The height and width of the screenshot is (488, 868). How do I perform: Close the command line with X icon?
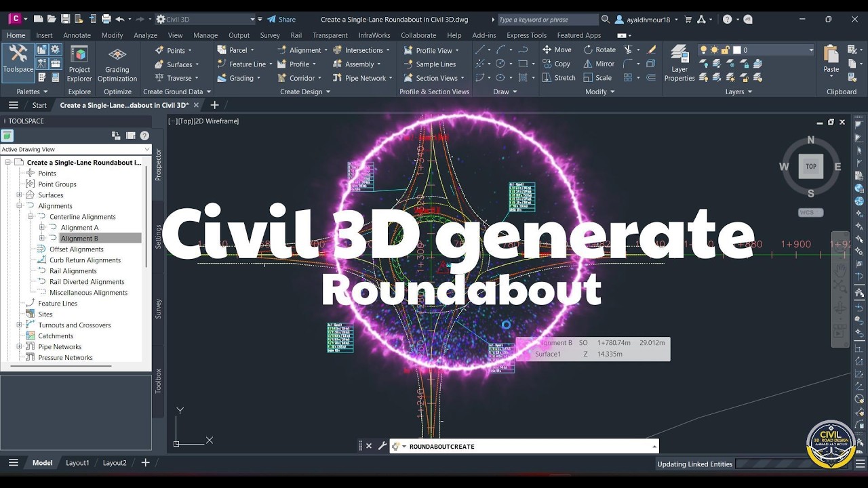pyautogui.click(x=369, y=446)
